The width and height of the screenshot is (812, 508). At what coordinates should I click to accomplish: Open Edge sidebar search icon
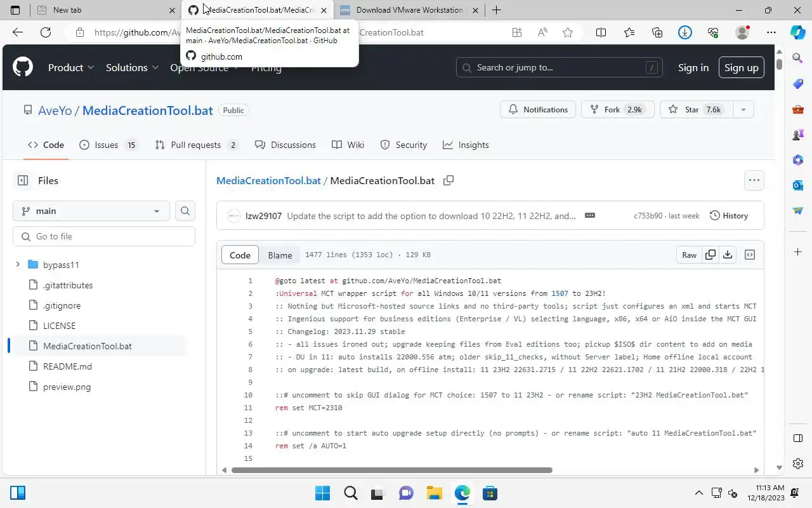point(798,58)
